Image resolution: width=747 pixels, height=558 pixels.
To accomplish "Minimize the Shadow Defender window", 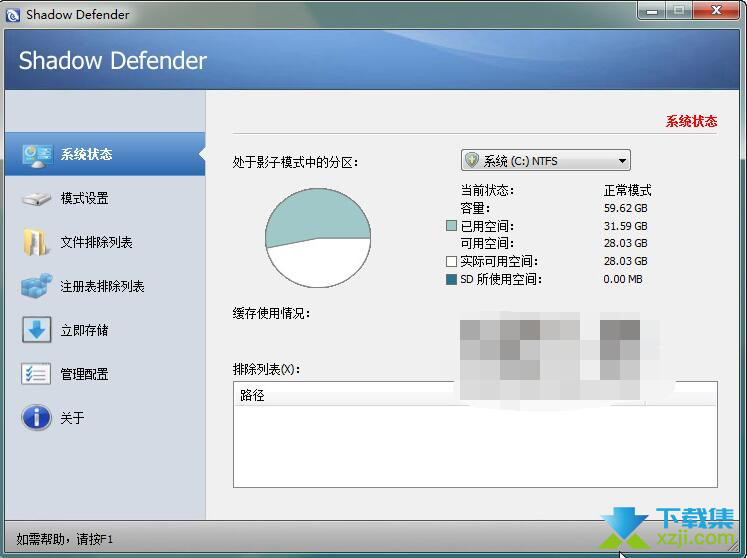I will [652, 11].
